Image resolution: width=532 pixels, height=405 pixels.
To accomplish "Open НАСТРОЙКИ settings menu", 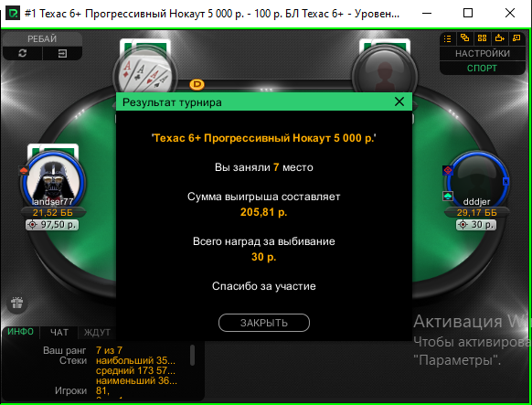I will tap(482, 54).
